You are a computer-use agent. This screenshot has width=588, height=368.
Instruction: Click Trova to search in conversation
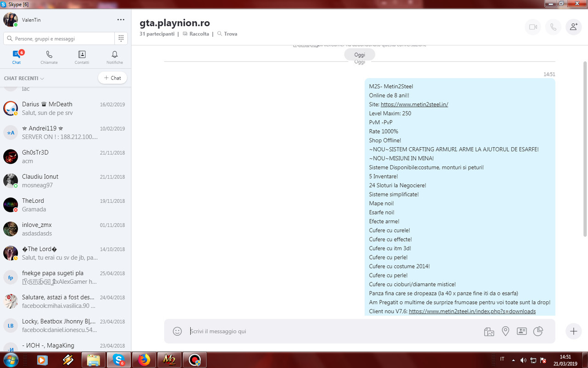tap(227, 34)
